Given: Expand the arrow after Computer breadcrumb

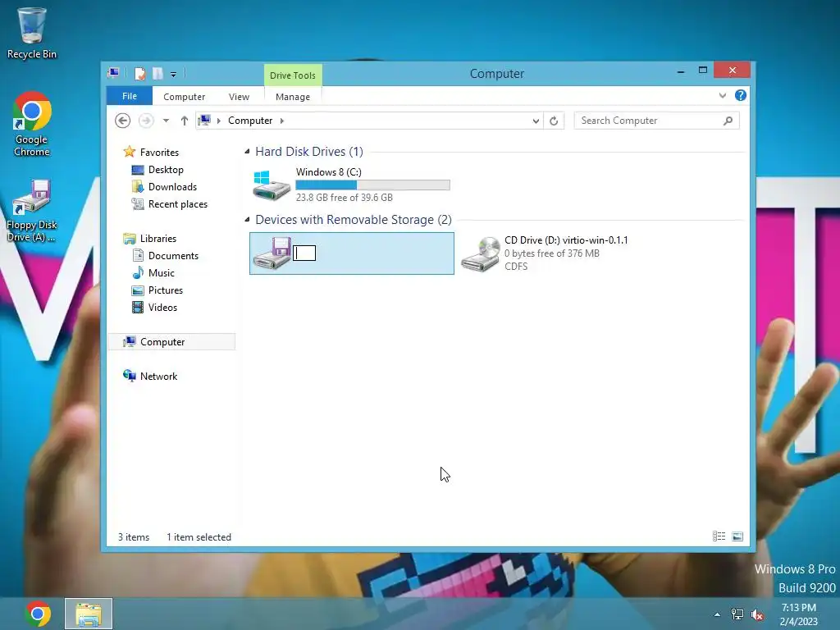Looking at the screenshot, I should click(282, 121).
